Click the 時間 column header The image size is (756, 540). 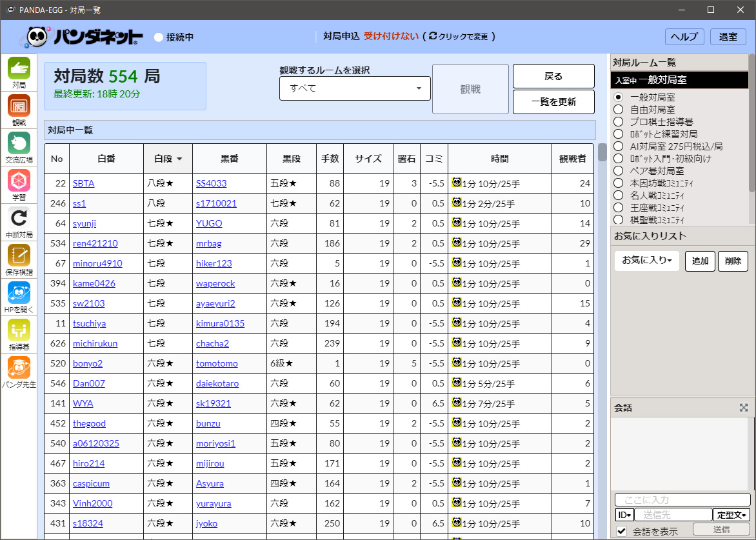(x=499, y=159)
